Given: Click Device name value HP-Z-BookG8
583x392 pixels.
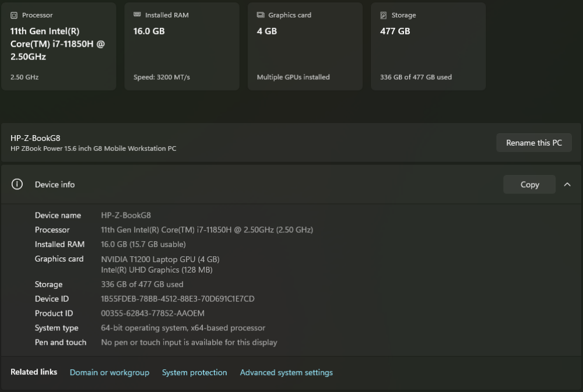Looking at the screenshot, I should point(126,216).
